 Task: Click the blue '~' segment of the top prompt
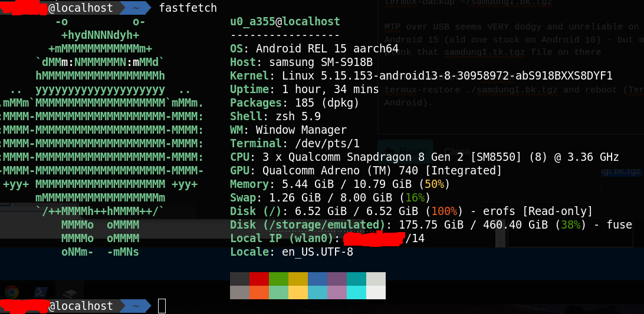tap(136, 8)
